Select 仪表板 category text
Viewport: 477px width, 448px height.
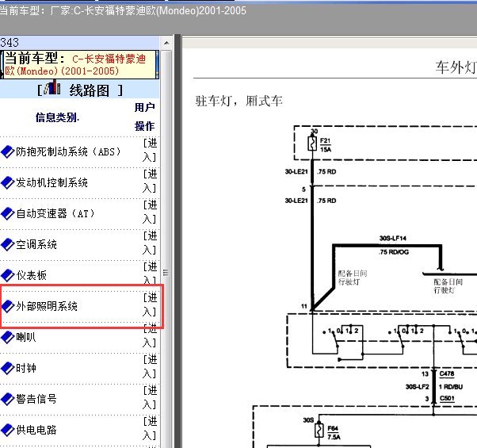point(32,275)
